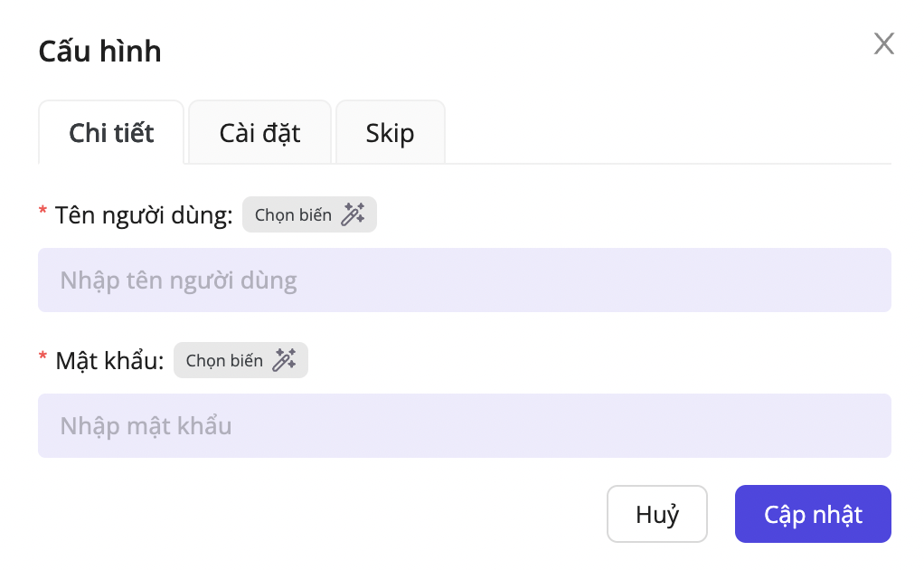Click the Nhập mật khẩu placeholder text
The width and height of the screenshot is (924, 570).
click(x=146, y=425)
